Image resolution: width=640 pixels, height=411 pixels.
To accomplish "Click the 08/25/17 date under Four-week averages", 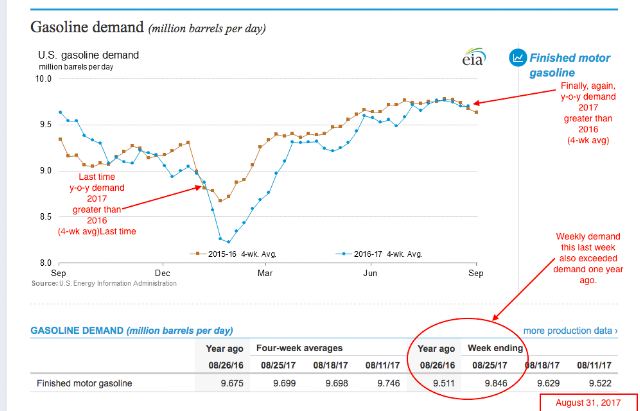I will [x=278, y=365].
